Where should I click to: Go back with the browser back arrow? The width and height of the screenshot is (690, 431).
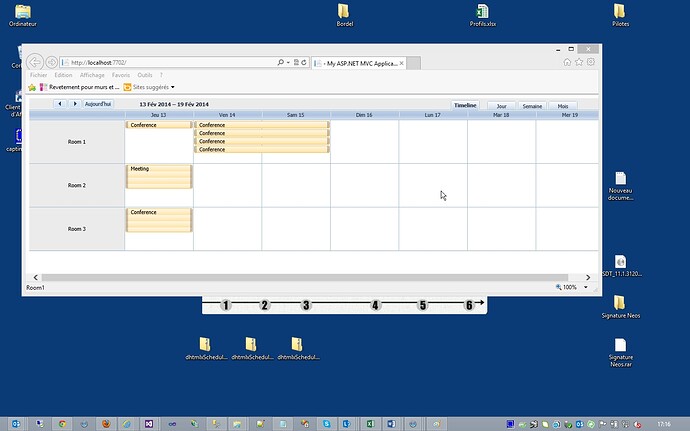35,62
